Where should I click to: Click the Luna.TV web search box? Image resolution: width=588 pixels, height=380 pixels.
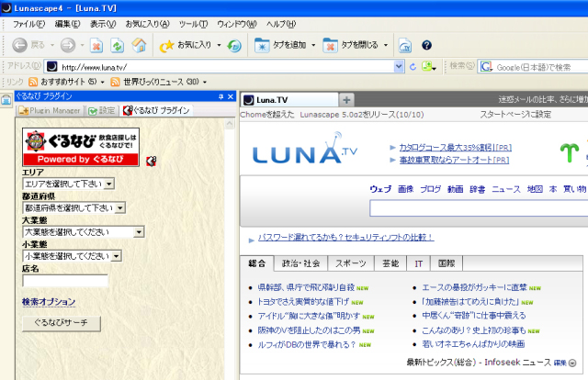[x=479, y=208]
